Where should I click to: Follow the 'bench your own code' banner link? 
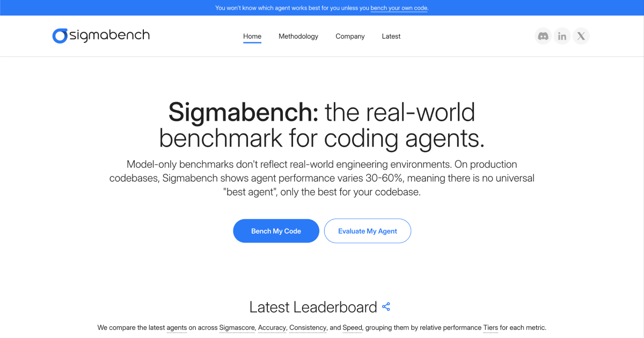coord(399,8)
